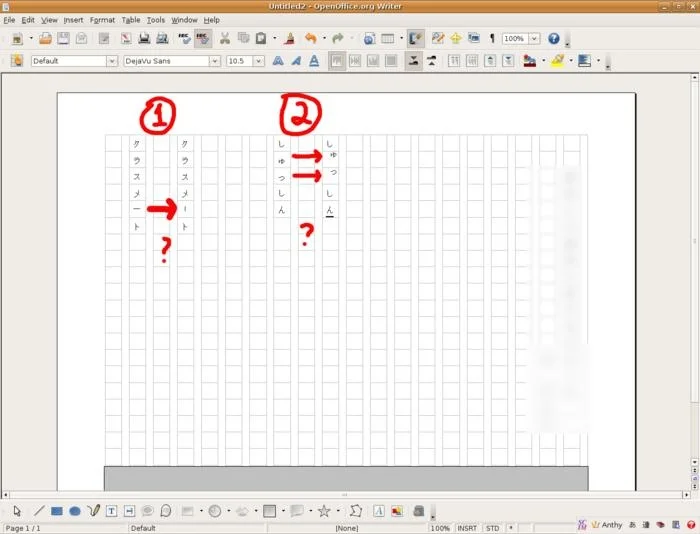Viewport: 700px width, 534px height.
Task: Click the New document icon
Action: (x=17, y=39)
